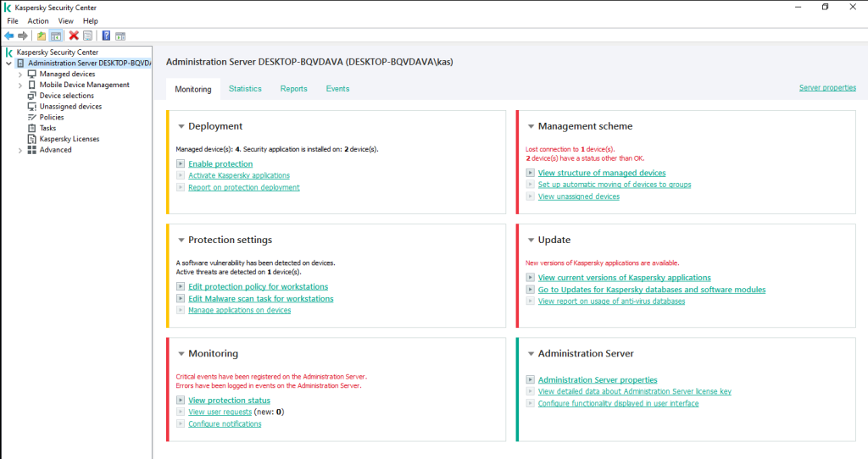This screenshot has height=459, width=868.
Task: Switch to the Statistics tab
Action: (245, 89)
